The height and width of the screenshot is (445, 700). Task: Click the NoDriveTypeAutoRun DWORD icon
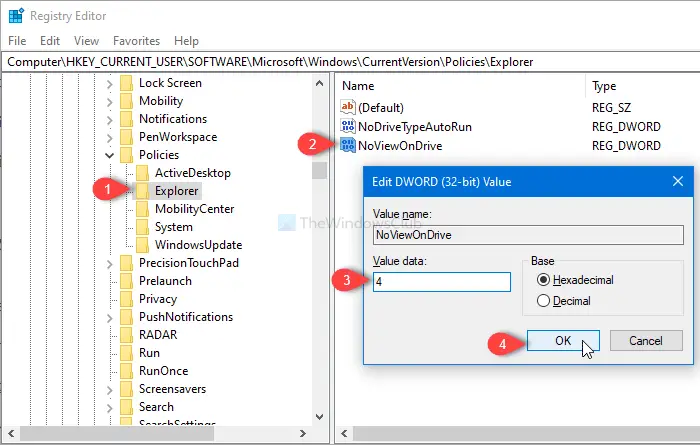pos(348,126)
